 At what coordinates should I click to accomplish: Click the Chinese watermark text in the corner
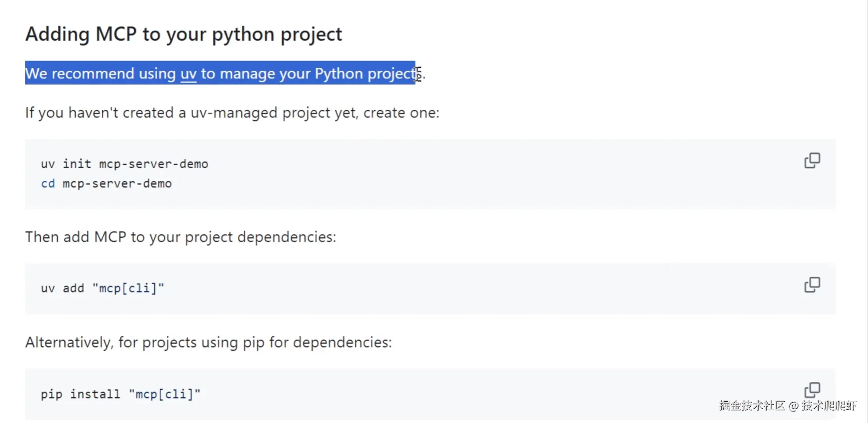point(787,406)
